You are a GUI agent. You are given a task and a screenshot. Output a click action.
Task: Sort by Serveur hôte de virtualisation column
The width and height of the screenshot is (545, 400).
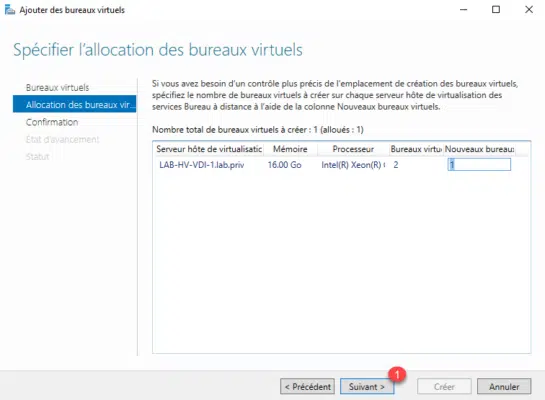point(209,149)
